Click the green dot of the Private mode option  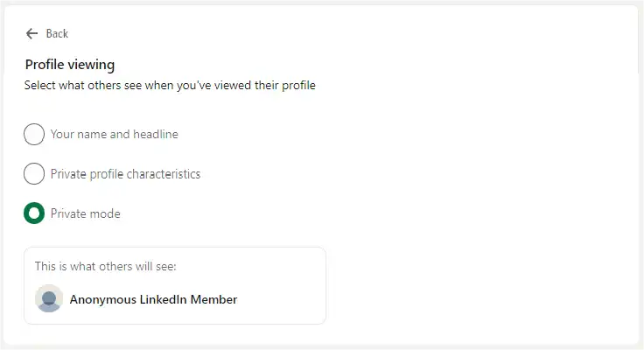(x=34, y=213)
